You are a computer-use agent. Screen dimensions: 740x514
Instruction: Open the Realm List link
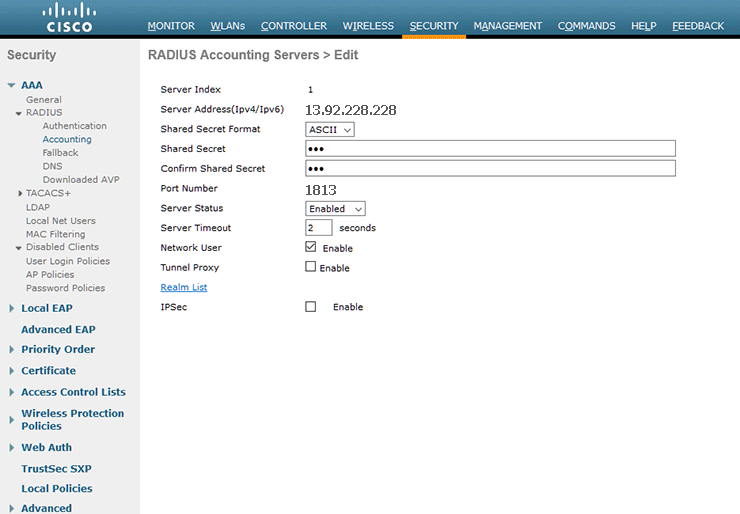click(x=184, y=287)
